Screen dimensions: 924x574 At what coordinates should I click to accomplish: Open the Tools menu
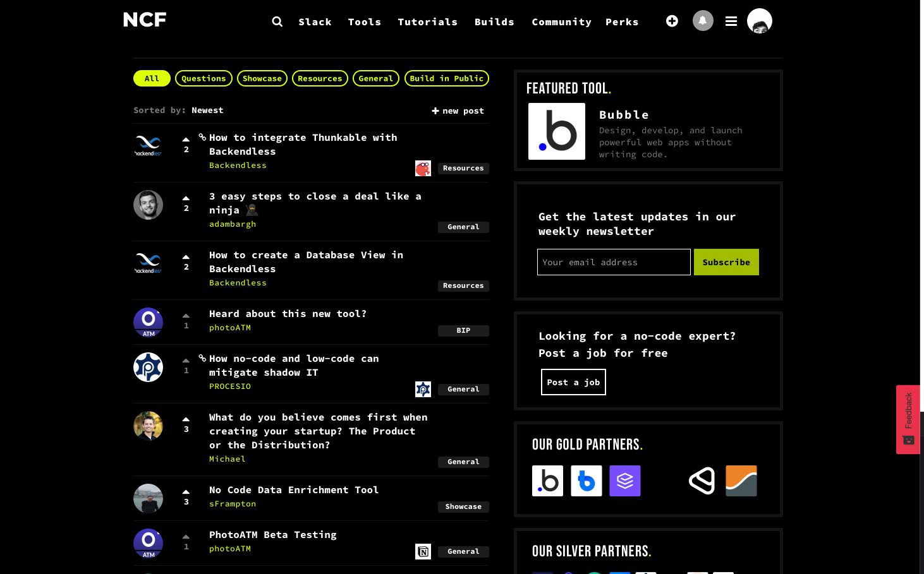(365, 22)
